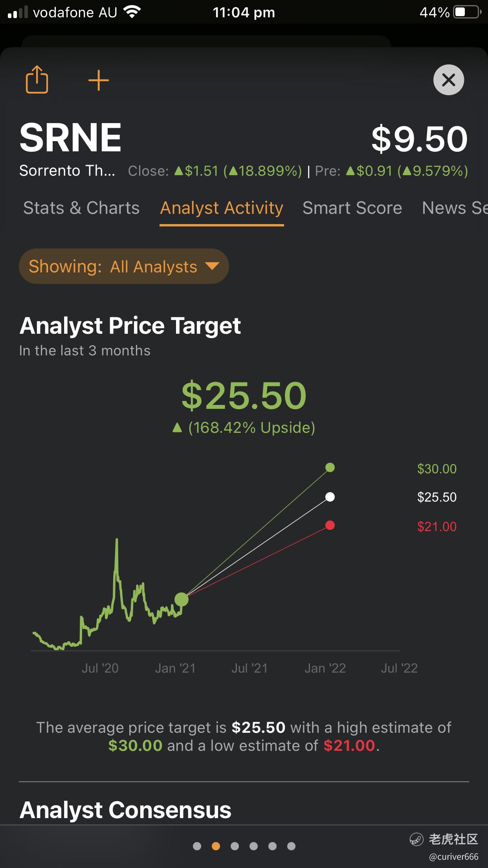Image resolution: width=488 pixels, height=868 pixels.
Task: Switch to the Smart Score tab
Action: (352, 208)
